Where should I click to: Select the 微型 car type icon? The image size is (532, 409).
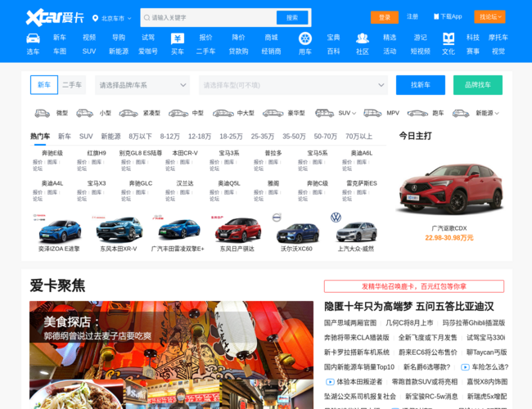click(x=43, y=113)
